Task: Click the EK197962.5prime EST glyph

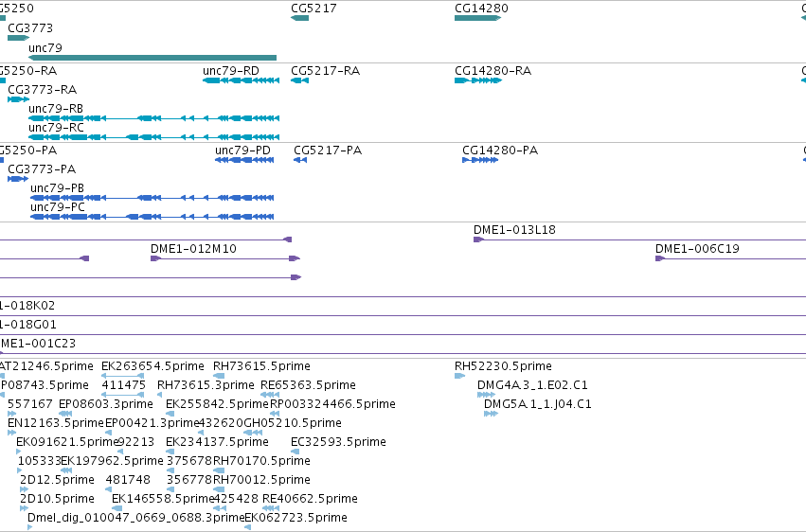Action: click(67, 470)
